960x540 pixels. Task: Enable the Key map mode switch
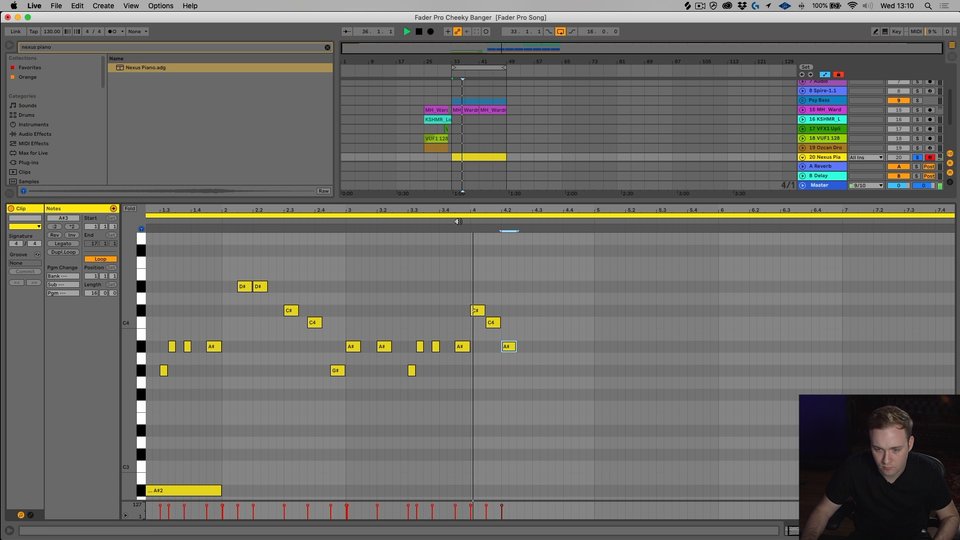coord(897,31)
